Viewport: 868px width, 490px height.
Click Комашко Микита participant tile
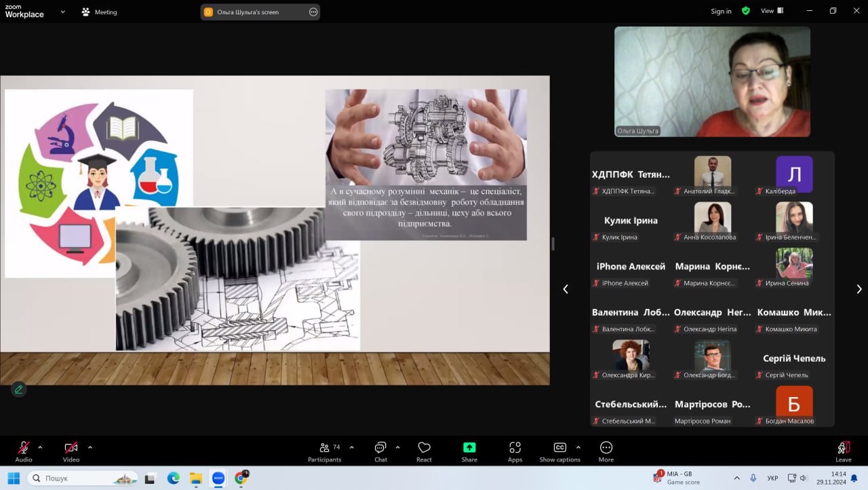point(794,313)
